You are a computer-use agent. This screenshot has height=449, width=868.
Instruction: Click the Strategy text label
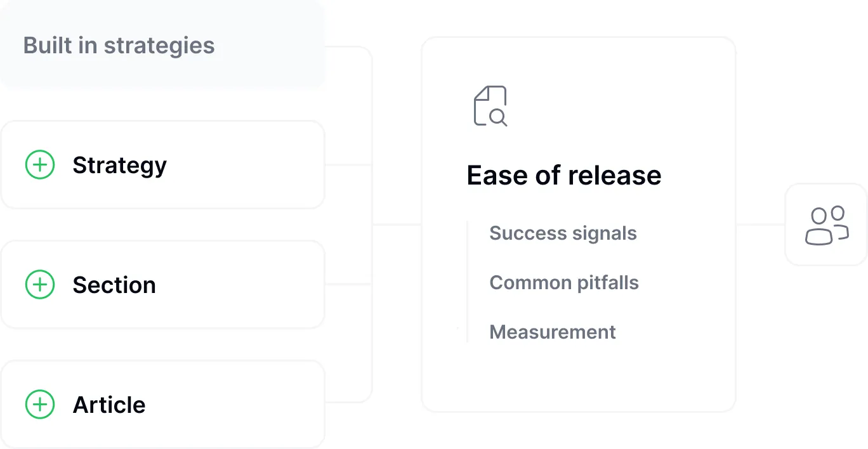pos(119,165)
